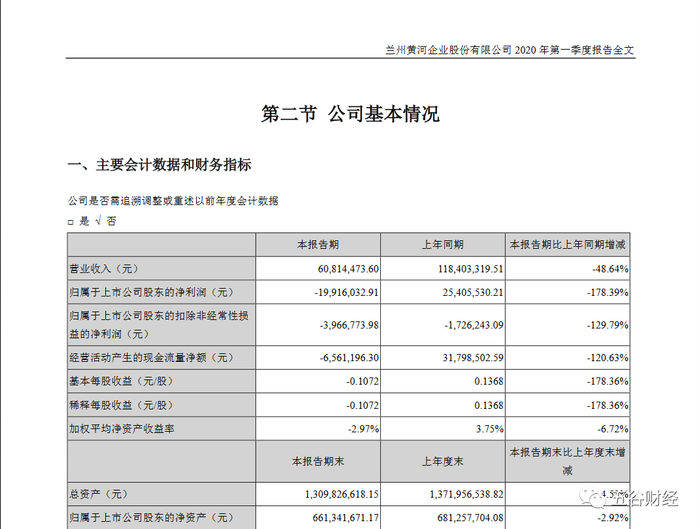
Task: Click the checked mark before 否
Action: click(99, 221)
